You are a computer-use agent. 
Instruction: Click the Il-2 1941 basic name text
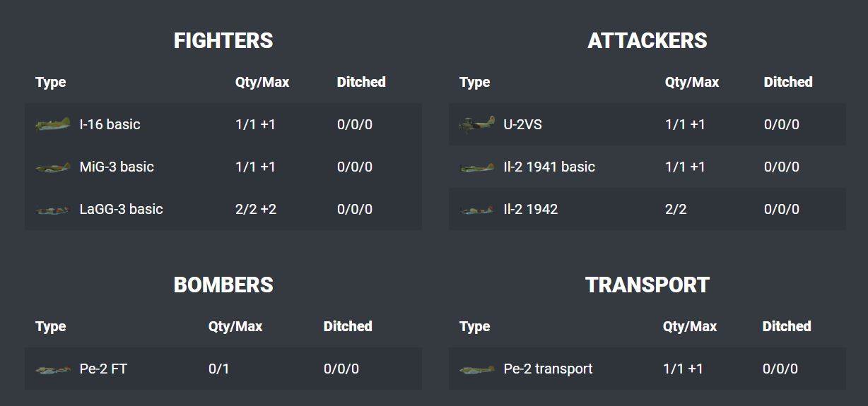(549, 167)
